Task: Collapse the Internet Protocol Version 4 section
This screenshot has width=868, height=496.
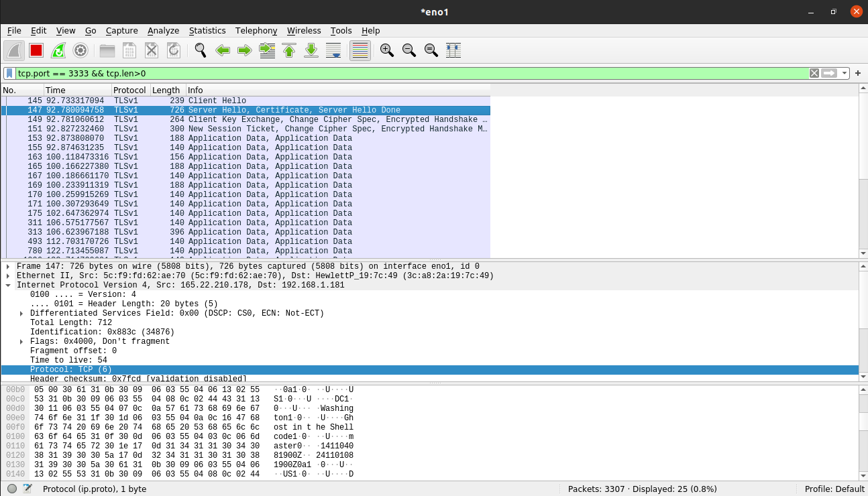Action: point(8,285)
